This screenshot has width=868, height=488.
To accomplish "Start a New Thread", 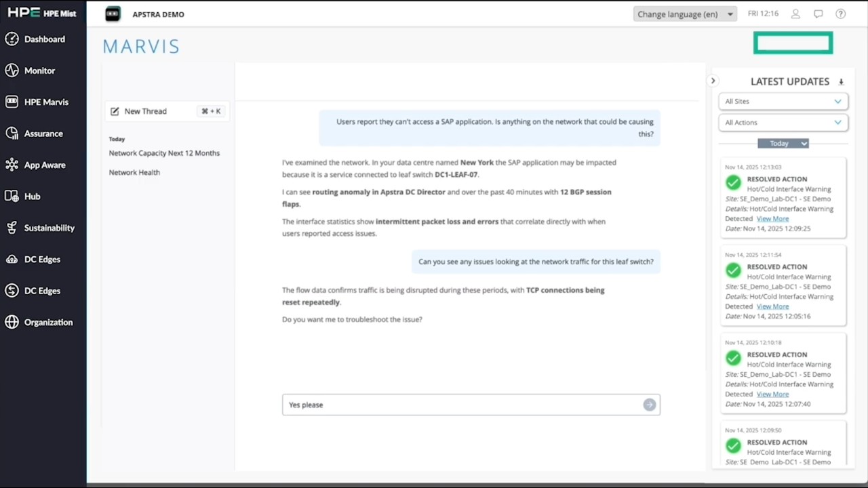I will (x=167, y=111).
